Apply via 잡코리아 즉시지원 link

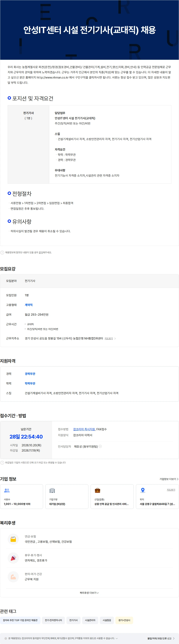tap(84, 429)
